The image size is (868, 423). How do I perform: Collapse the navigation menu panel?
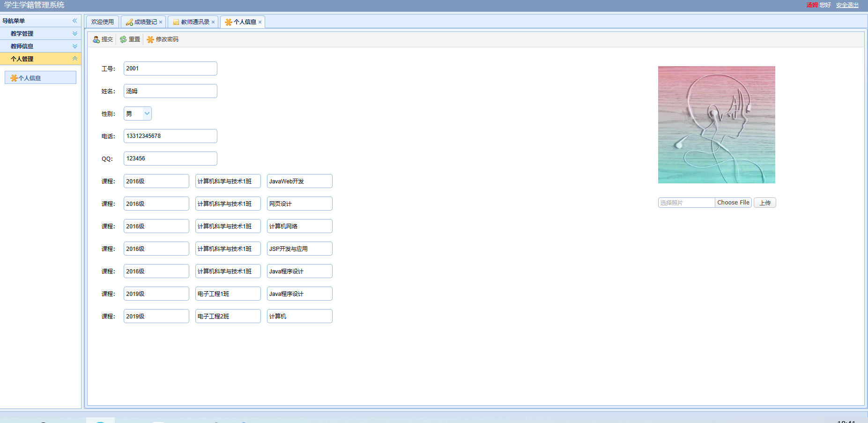(x=74, y=21)
